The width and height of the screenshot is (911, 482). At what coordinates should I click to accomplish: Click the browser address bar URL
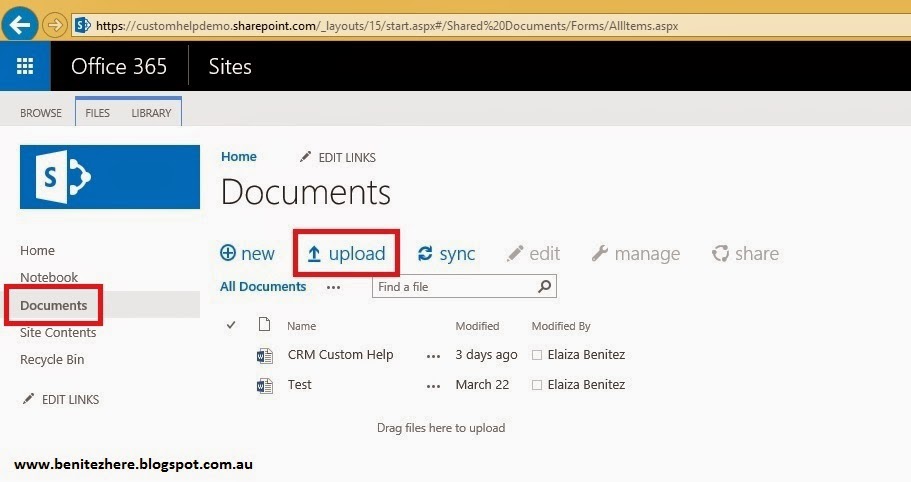(x=387, y=26)
